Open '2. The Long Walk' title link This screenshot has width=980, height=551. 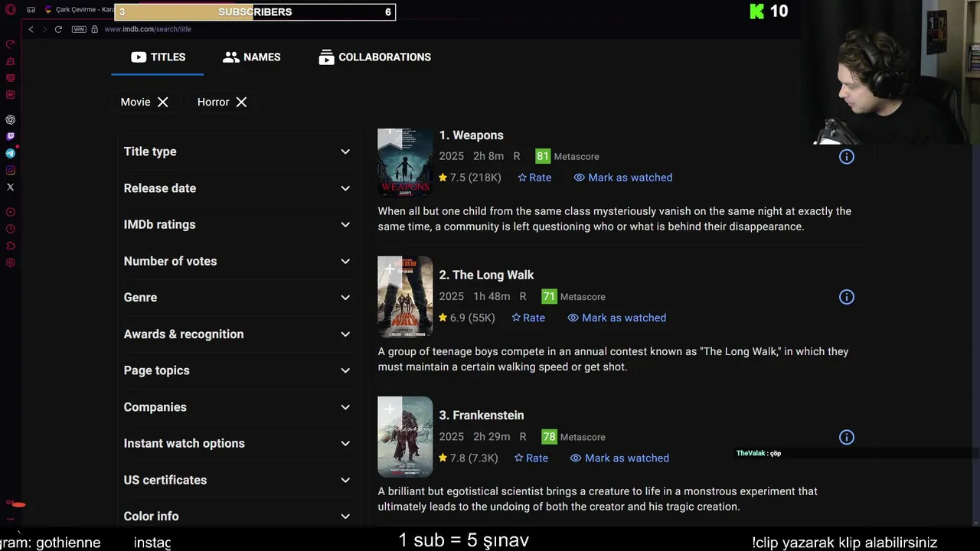pos(486,275)
